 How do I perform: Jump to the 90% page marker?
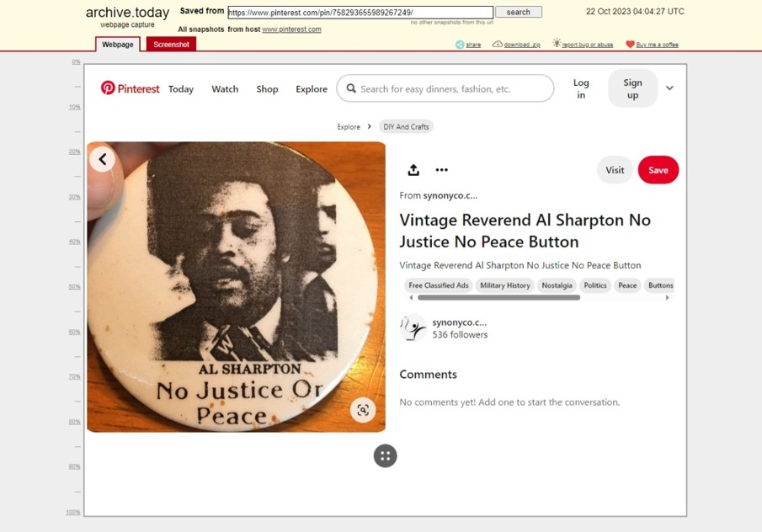pyautogui.click(x=74, y=466)
